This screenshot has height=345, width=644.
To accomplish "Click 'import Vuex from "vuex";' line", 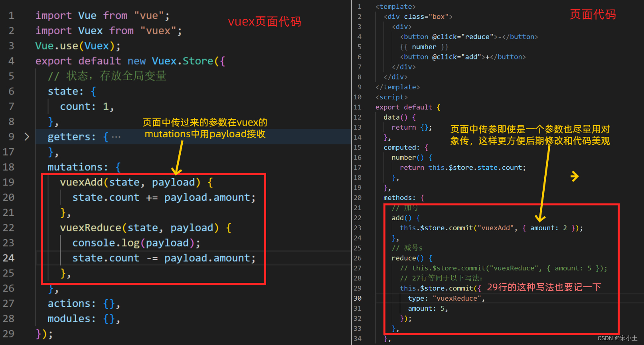I will click(109, 31).
